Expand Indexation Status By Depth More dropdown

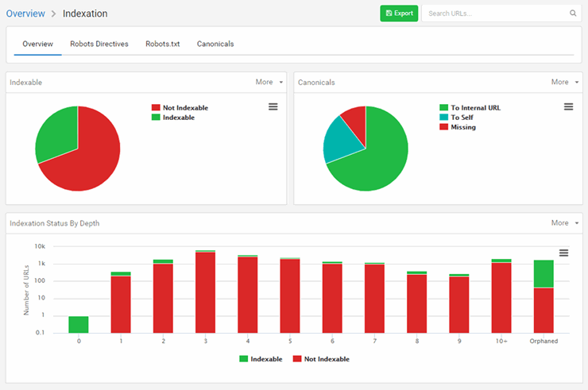coord(564,223)
